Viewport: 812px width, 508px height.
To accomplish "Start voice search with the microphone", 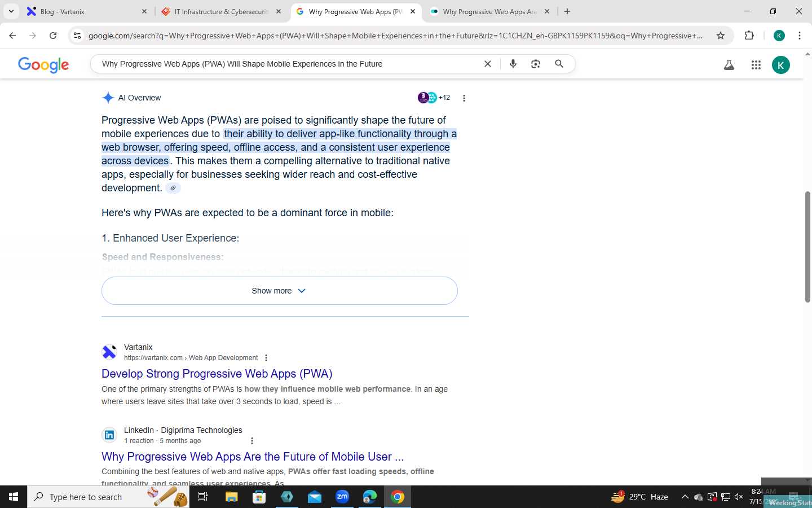I will pos(513,64).
